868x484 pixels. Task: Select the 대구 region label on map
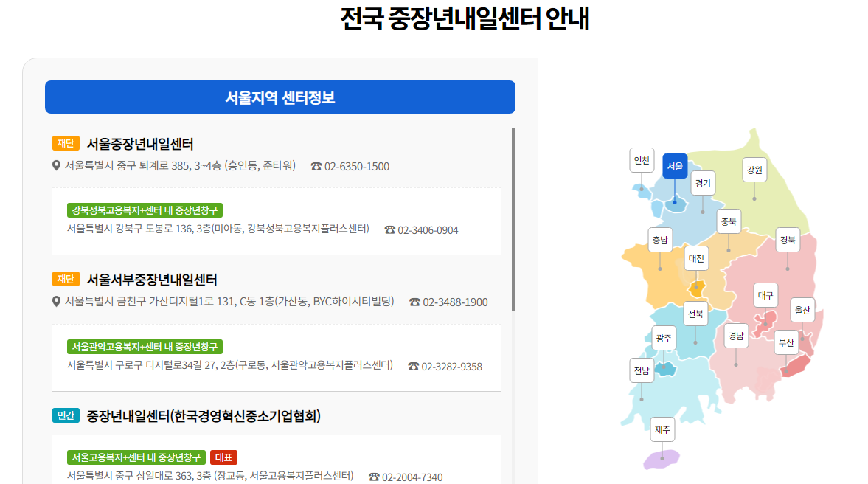(x=765, y=295)
